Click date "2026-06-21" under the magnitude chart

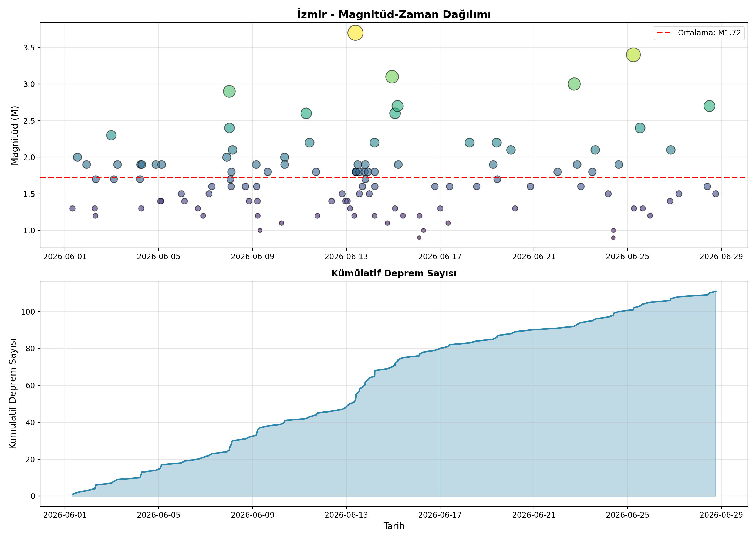534,257
